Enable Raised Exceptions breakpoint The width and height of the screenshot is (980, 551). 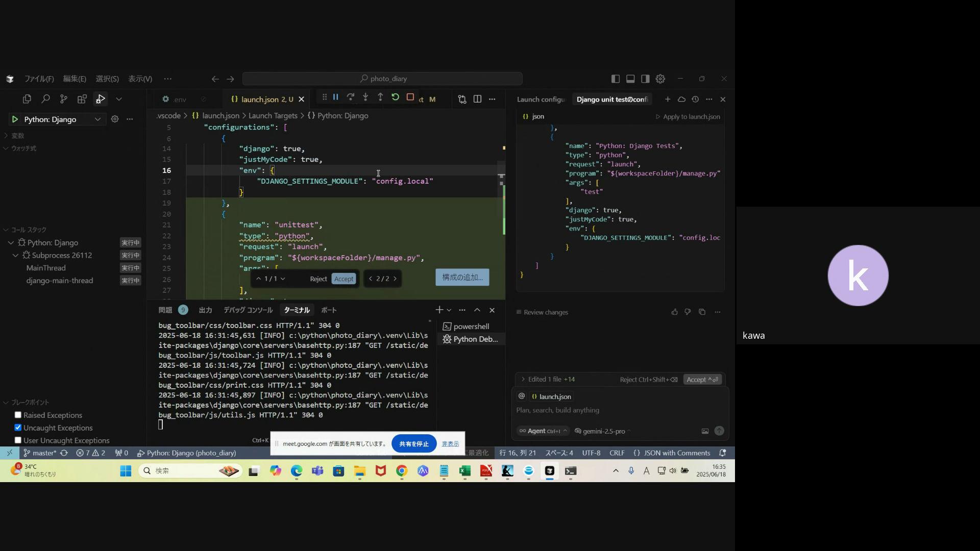coord(18,415)
